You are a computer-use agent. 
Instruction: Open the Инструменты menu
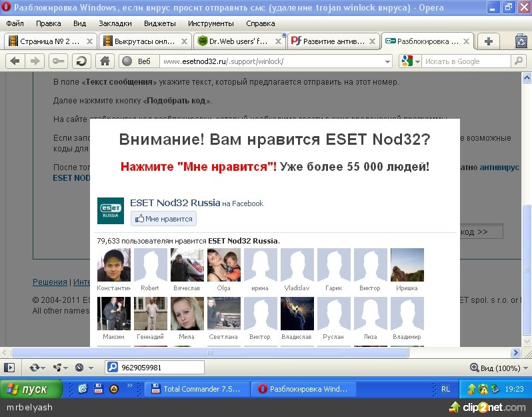coord(211,23)
